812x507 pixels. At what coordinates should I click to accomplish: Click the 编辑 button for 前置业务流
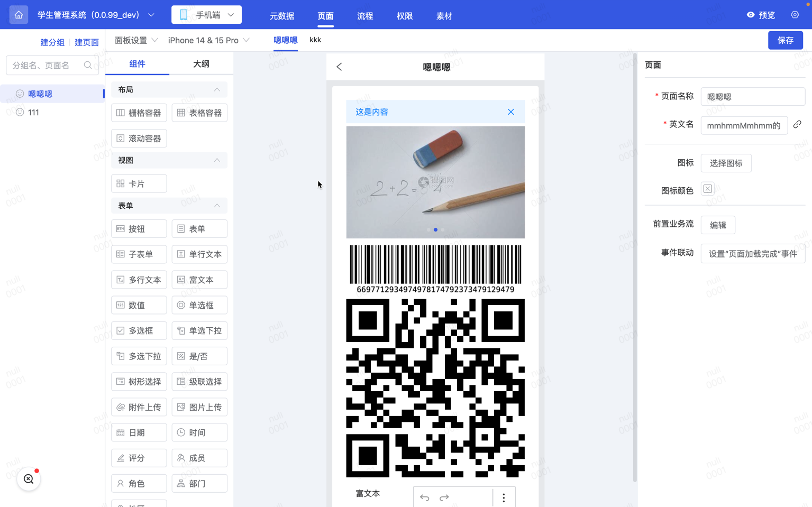point(718,225)
